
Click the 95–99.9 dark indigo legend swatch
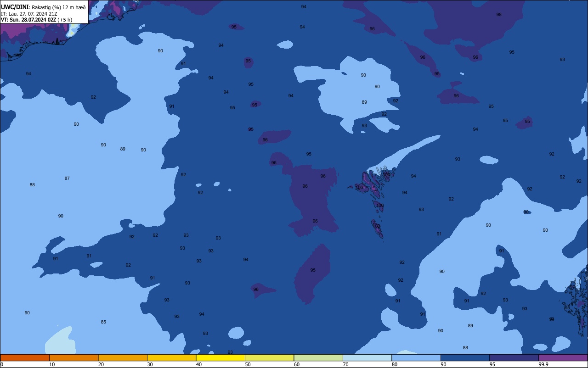coord(514,357)
